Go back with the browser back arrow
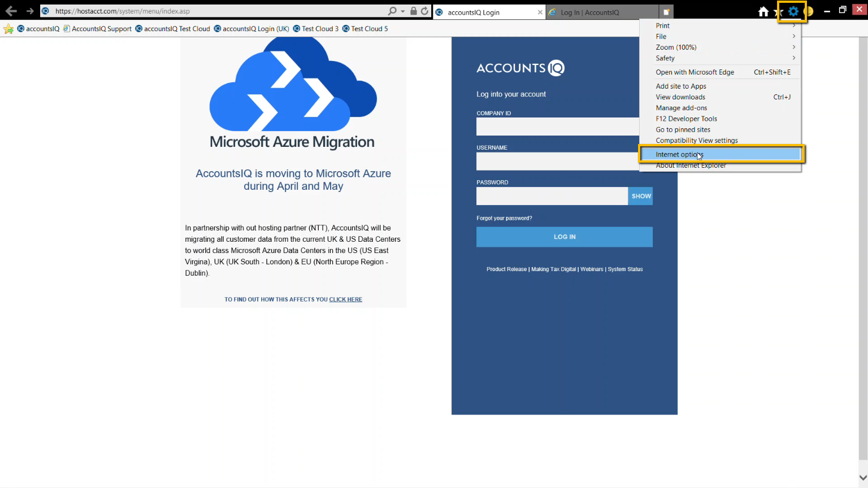 pyautogui.click(x=11, y=11)
